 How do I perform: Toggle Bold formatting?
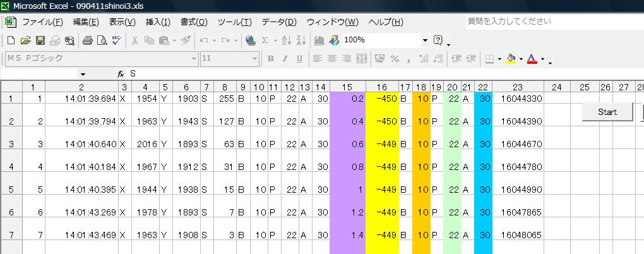[270, 59]
